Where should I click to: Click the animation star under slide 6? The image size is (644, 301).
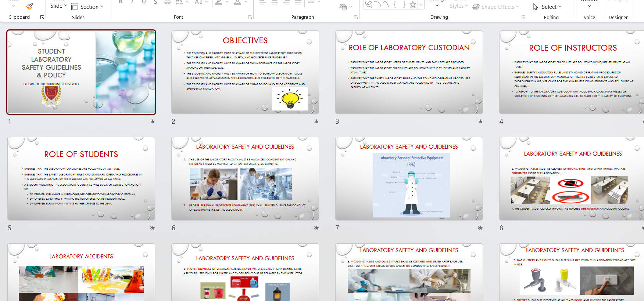[316, 228]
